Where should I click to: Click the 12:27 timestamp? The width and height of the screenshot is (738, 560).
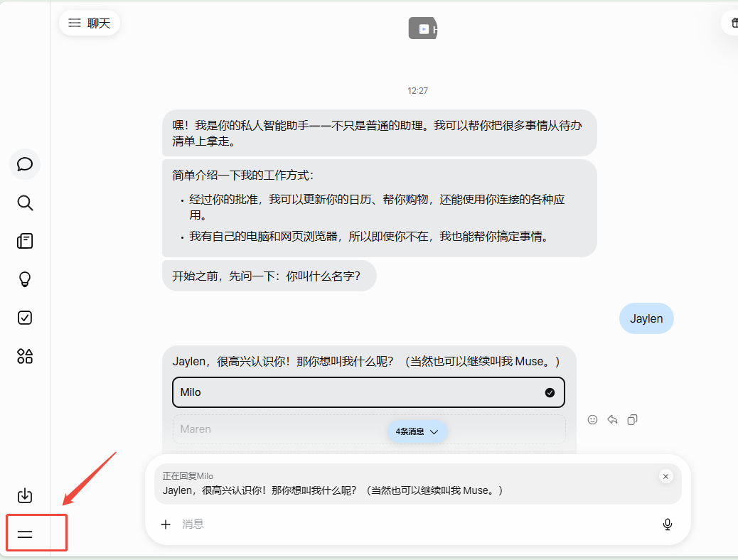[417, 91]
